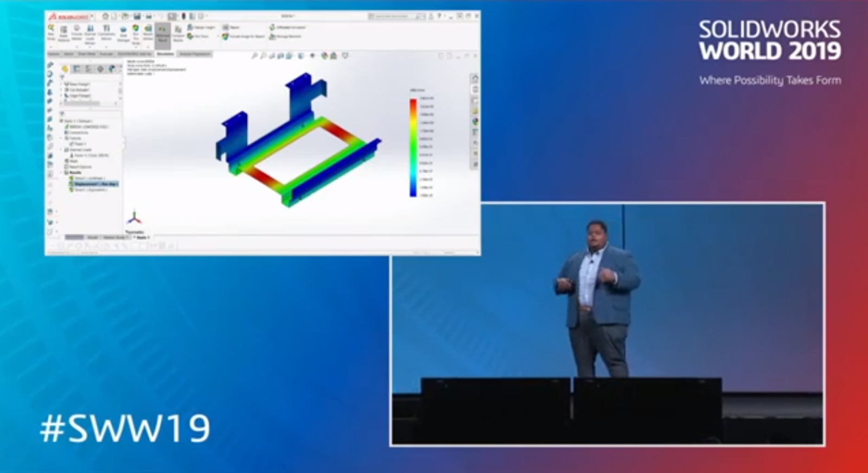The width and height of the screenshot is (868, 473).
Task: Expand the Base-Flange1 feature
Action: pos(61,84)
